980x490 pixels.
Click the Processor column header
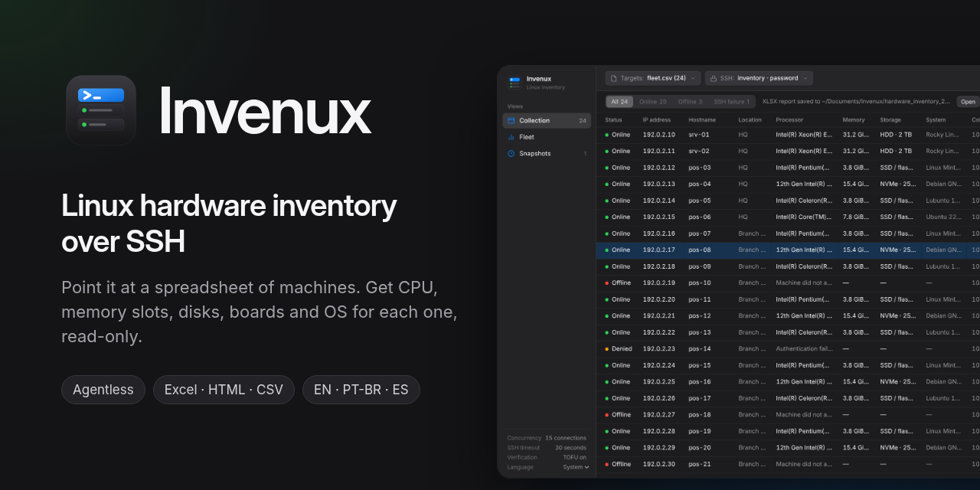tap(789, 119)
